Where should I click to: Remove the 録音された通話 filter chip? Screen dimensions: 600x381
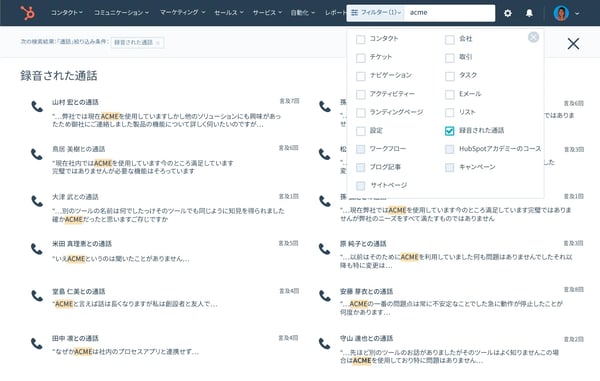158,43
